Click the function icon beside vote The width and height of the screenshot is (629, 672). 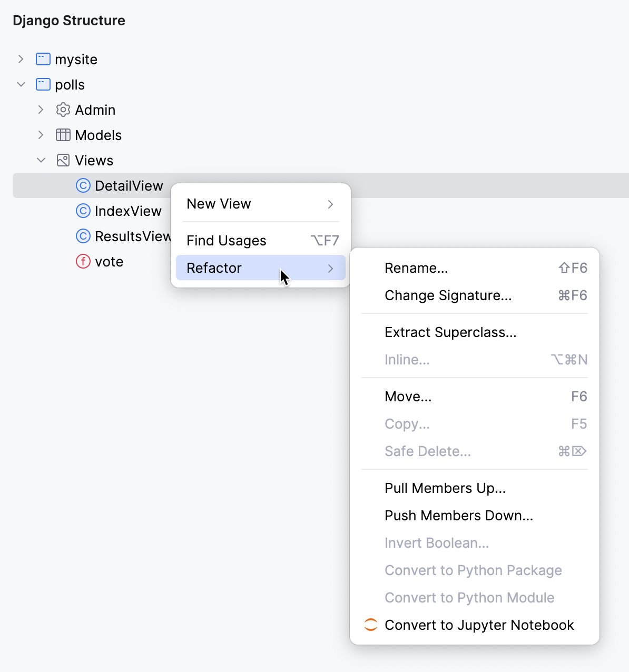tap(83, 261)
